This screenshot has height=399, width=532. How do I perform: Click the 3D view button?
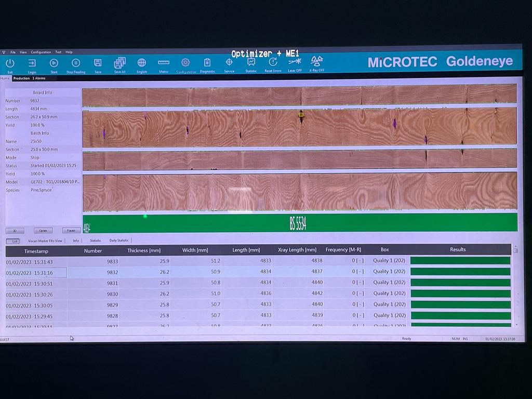click(15, 231)
